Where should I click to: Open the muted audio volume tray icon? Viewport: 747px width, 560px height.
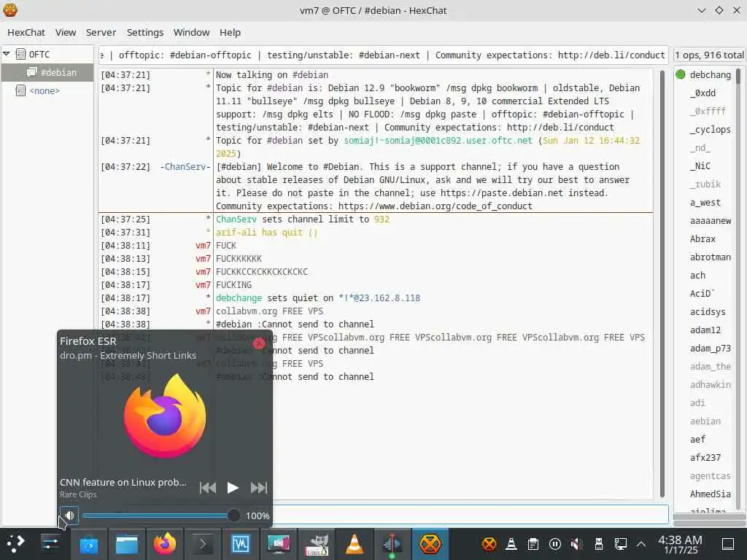pos(577,543)
